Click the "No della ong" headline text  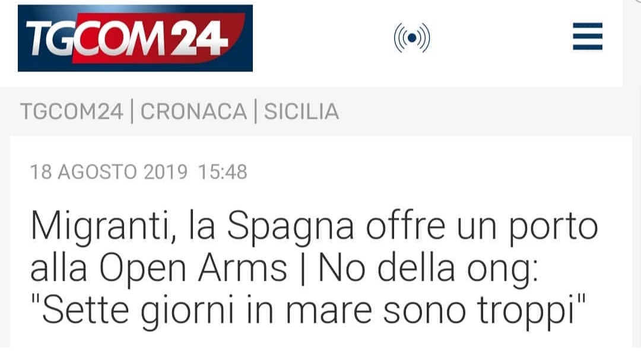427,269
